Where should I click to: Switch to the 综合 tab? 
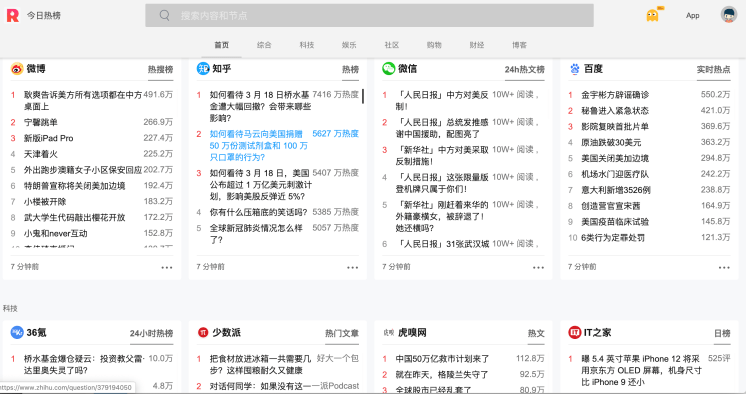tap(264, 45)
